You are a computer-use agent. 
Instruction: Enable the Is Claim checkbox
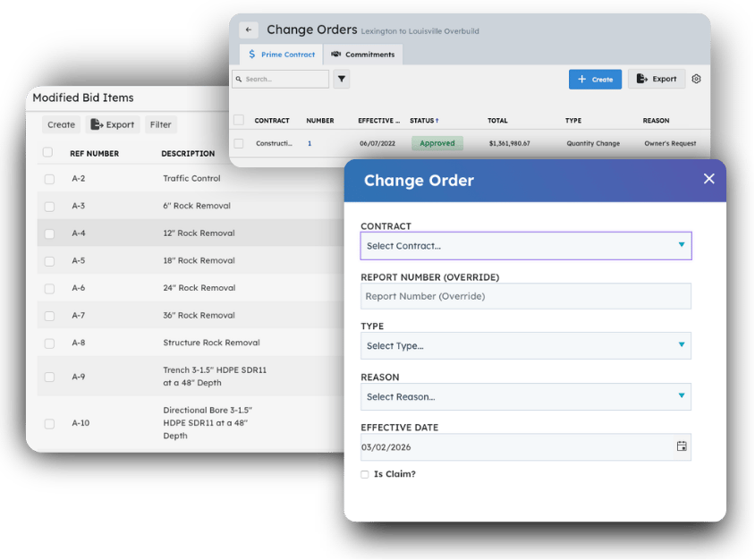(364, 474)
